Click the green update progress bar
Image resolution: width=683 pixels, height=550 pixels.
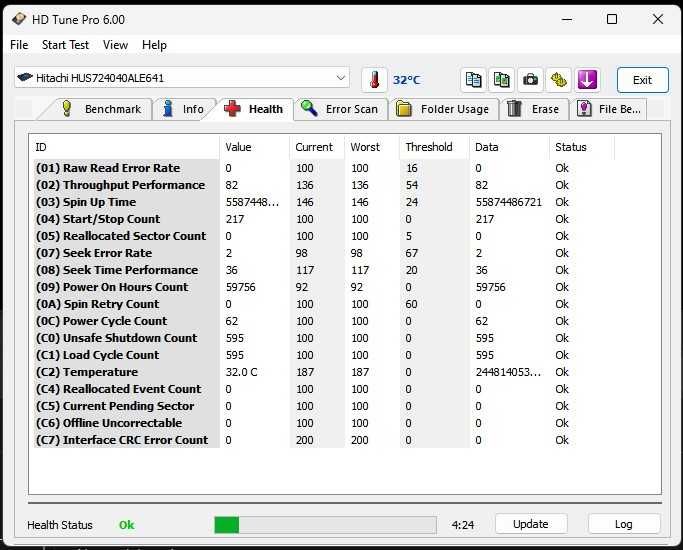pos(325,525)
